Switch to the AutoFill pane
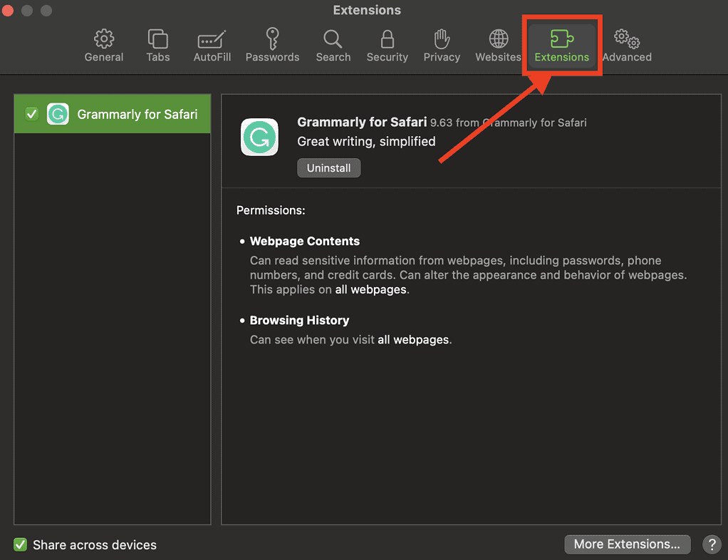Screen dimensions: 728x560 click(x=212, y=46)
